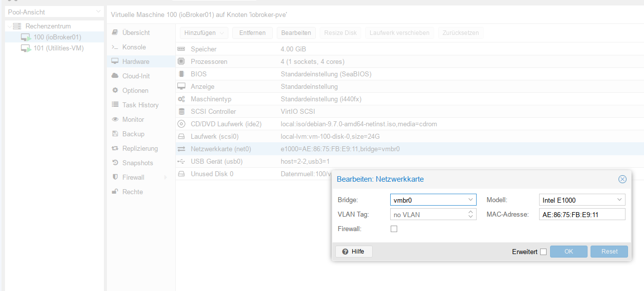Open the Hinzufügen dropdown menu
644x291 pixels.
[203, 33]
